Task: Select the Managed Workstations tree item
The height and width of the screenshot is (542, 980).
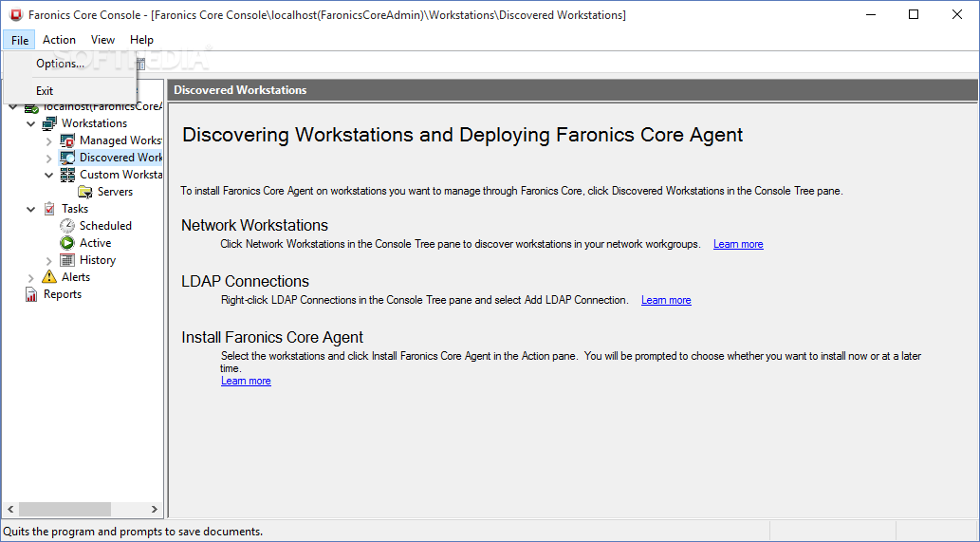Action: 120,140
